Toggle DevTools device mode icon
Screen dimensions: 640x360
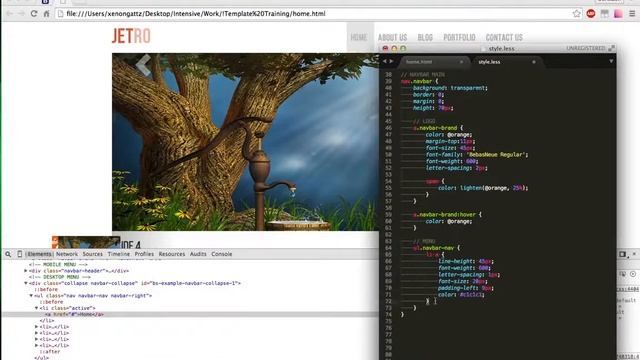[x=19, y=254]
